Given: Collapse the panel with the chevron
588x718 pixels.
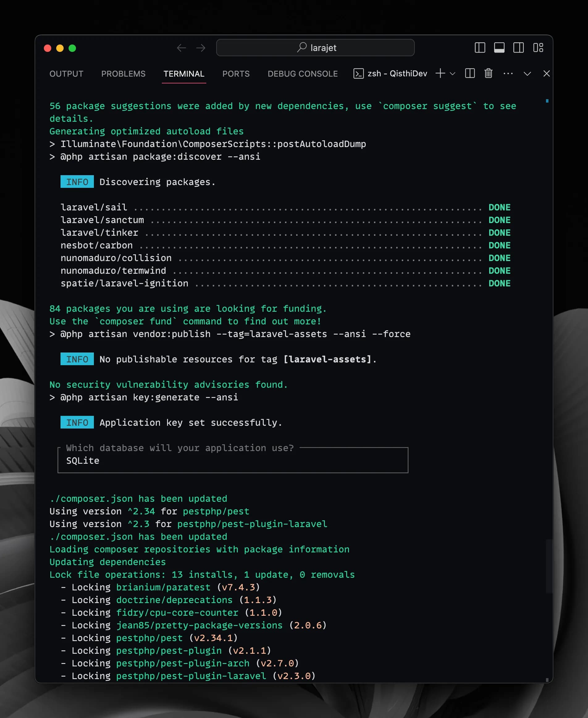Looking at the screenshot, I should 527,74.
